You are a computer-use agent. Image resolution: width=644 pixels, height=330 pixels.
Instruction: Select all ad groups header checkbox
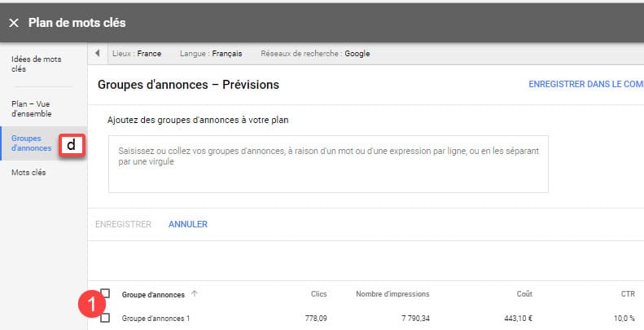105,293
